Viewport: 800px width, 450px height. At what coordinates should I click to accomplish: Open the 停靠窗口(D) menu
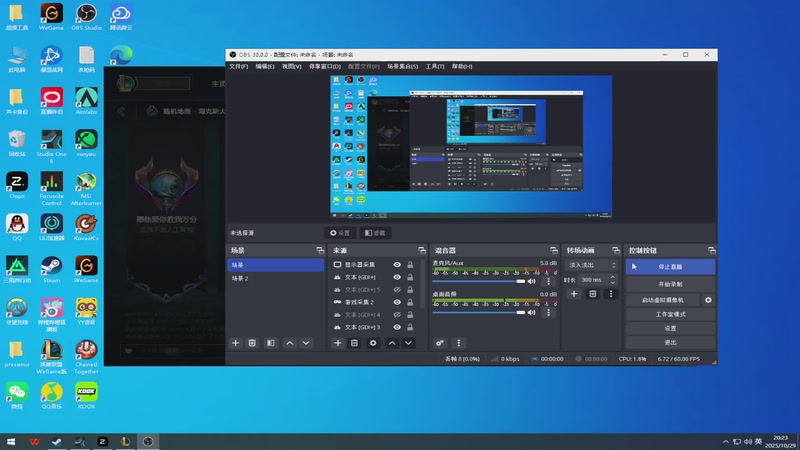coord(324,66)
